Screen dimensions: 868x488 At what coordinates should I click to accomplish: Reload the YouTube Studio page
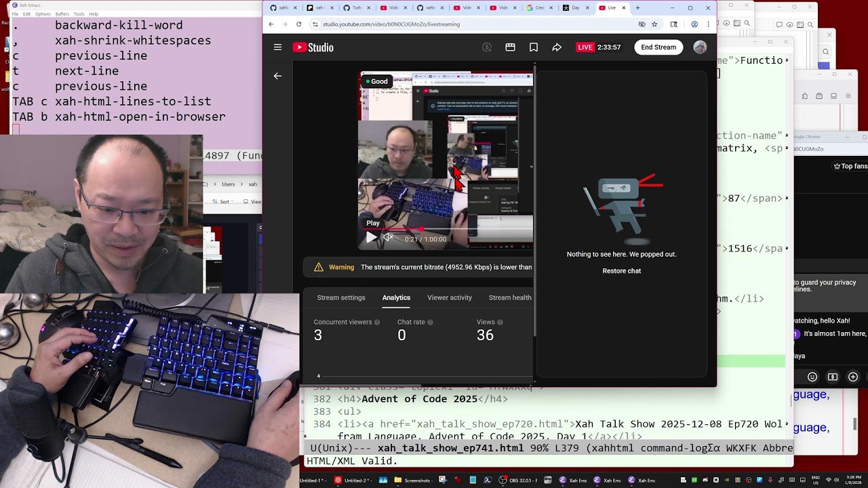(x=298, y=24)
